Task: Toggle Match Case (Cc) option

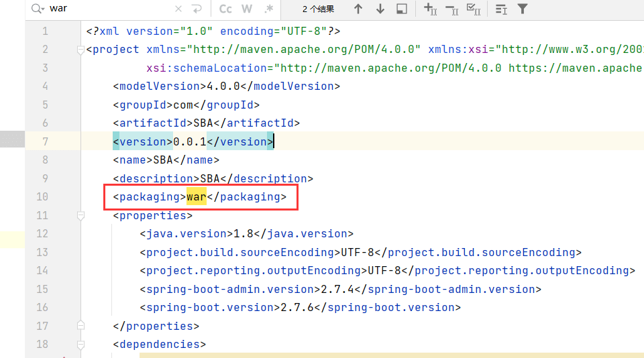Action: coord(225,9)
